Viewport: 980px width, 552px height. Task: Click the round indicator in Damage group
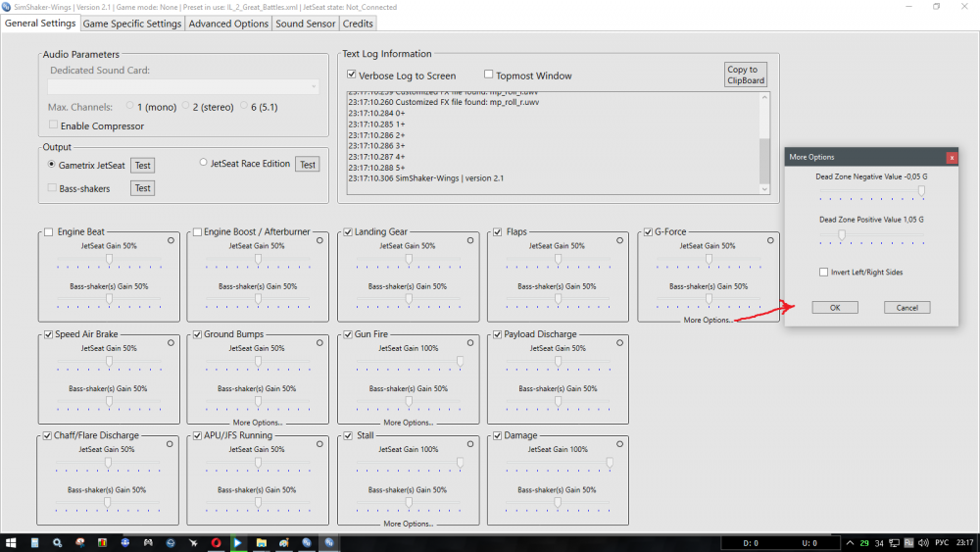pos(620,444)
